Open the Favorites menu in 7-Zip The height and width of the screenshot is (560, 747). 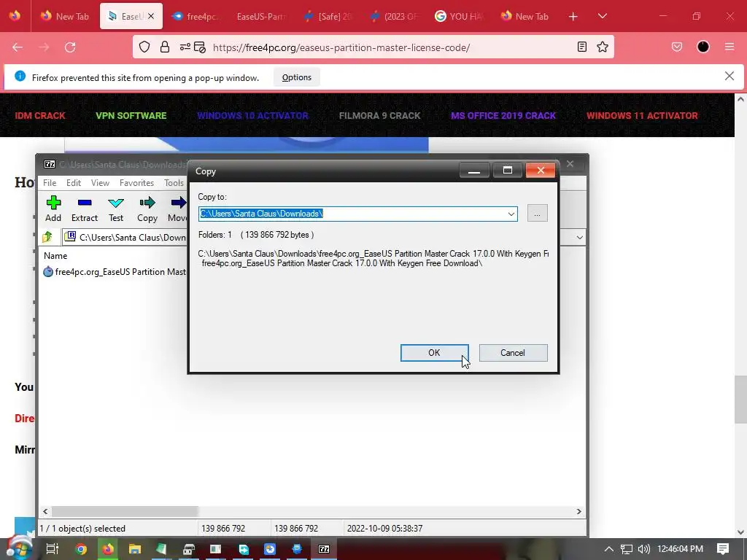tap(136, 183)
